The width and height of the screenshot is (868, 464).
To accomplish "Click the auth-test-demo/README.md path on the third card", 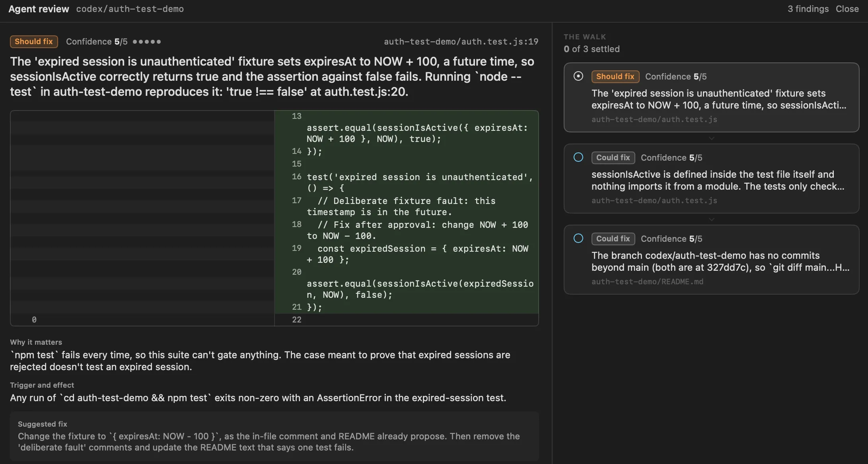I will tap(647, 282).
